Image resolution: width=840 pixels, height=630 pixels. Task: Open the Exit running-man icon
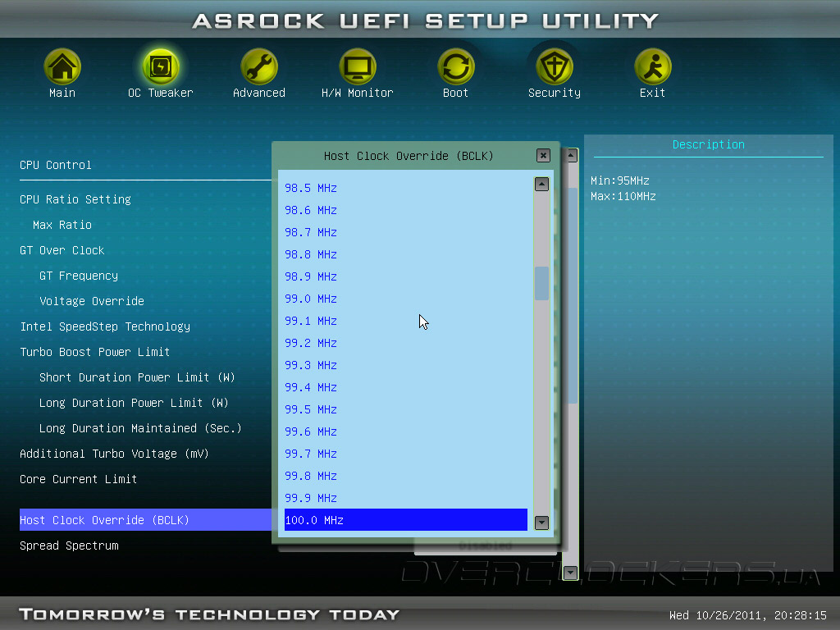pos(652,67)
